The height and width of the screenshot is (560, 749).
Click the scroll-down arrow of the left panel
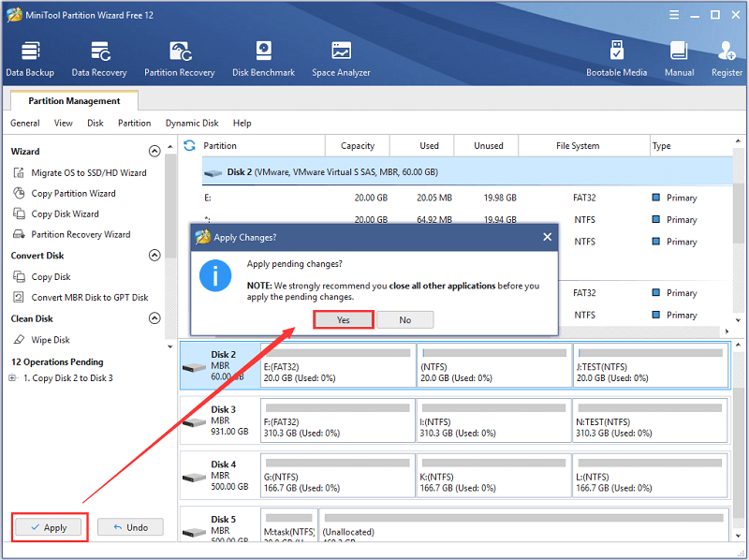pyautogui.click(x=170, y=346)
